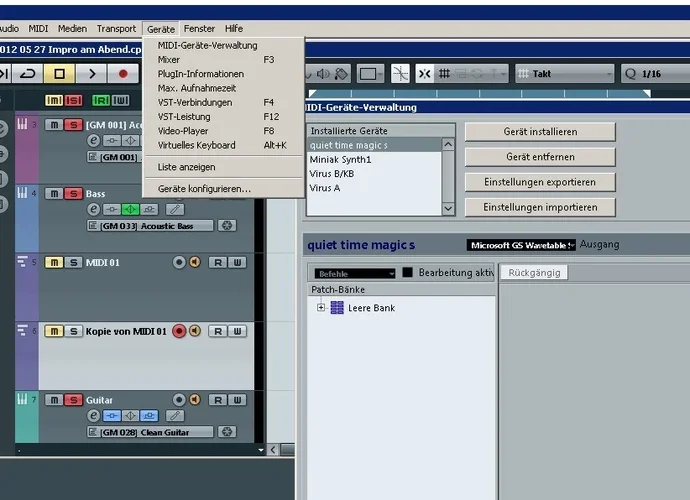Select the speaker Play tool in toolbar
Screen dimensions: 690x500
coord(323,74)
